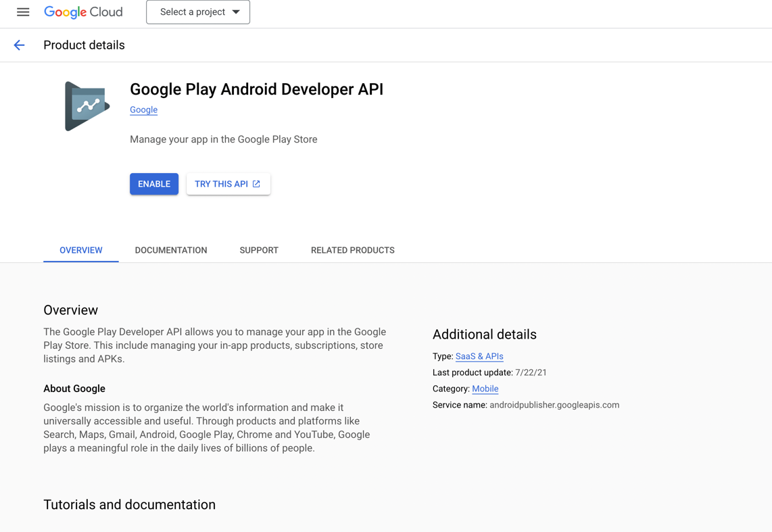Click the Additional details heading
The width and height of the screenshot is (772, 532).
tap(485, 335)
